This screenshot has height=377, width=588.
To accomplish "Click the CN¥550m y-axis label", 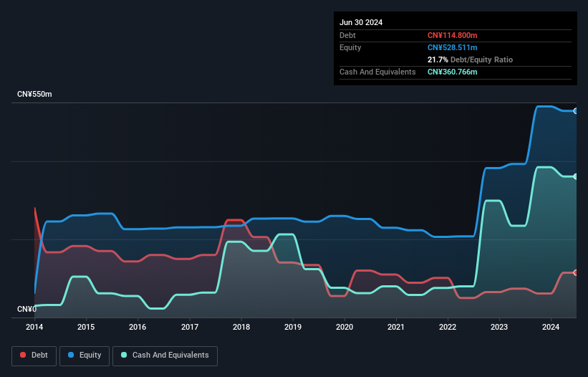I will (34, 94).
